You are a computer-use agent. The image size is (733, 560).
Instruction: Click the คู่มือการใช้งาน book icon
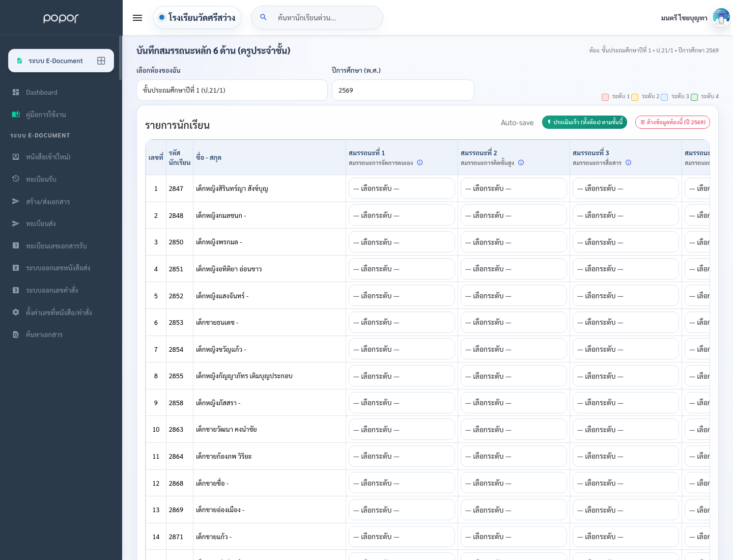coord(16,115)
